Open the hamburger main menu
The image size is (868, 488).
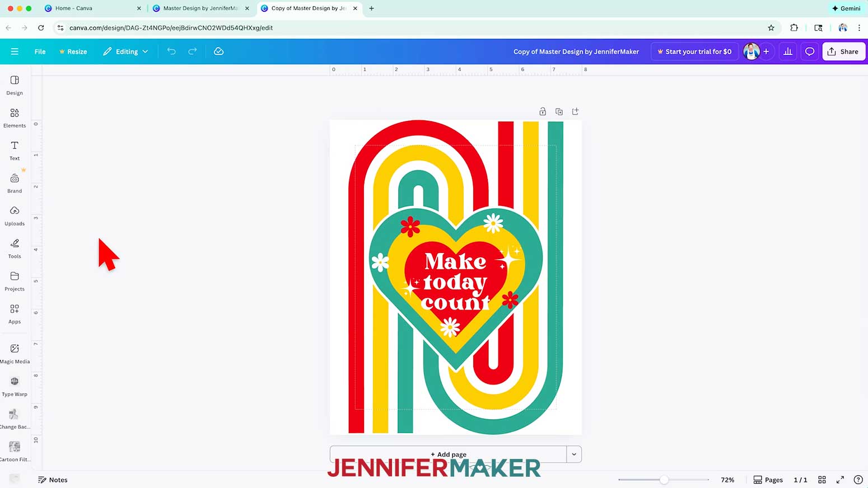[x=15, y=51]
